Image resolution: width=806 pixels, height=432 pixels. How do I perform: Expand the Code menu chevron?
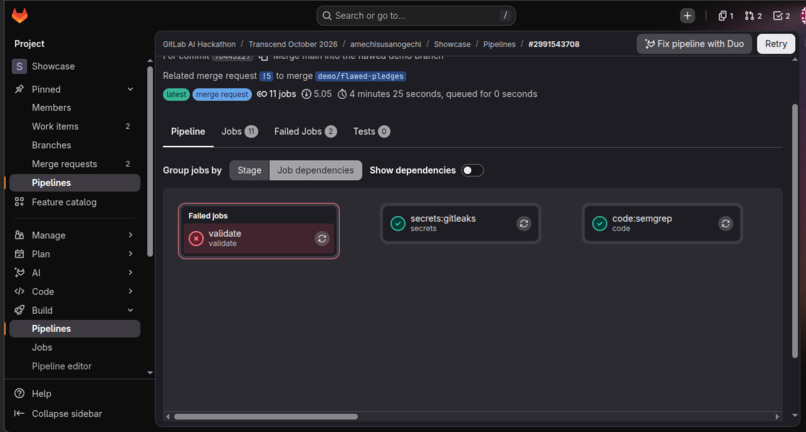pos(130,291)
